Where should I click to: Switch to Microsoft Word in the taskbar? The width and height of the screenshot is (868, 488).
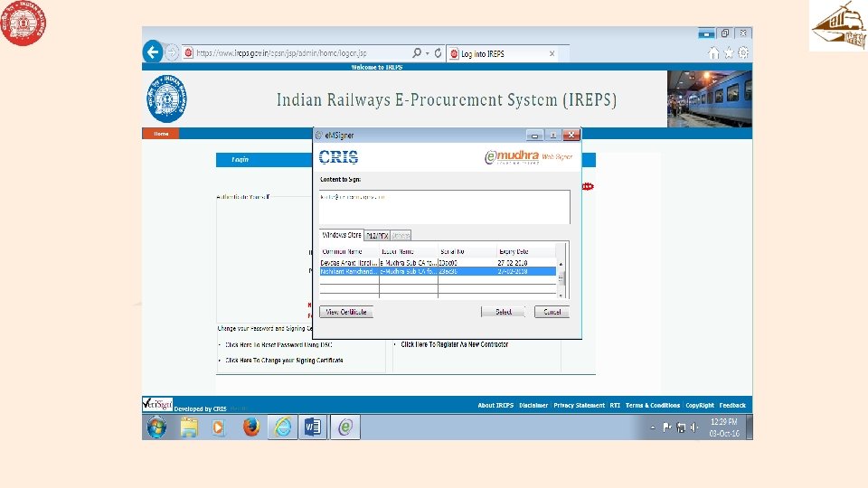tap(313, 427)
